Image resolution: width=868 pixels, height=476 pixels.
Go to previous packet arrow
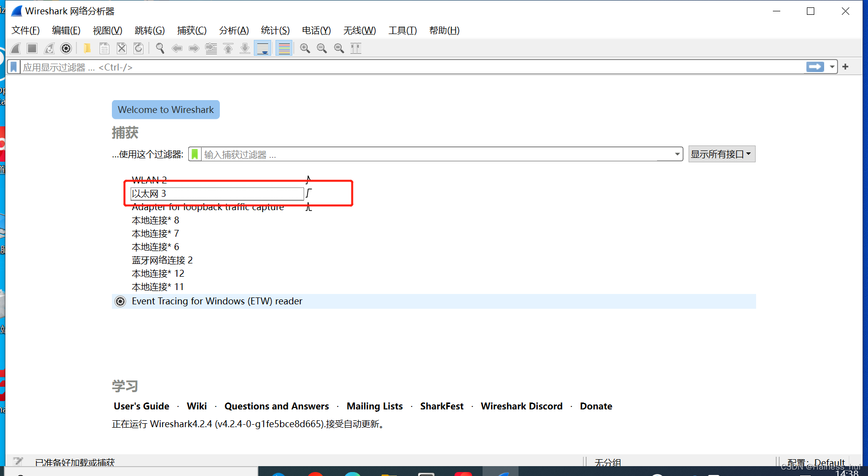177,48
